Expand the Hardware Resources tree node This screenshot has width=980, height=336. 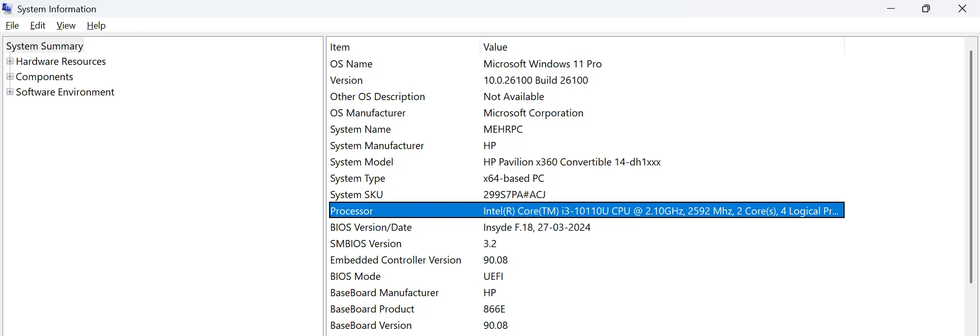click(10, 61)
